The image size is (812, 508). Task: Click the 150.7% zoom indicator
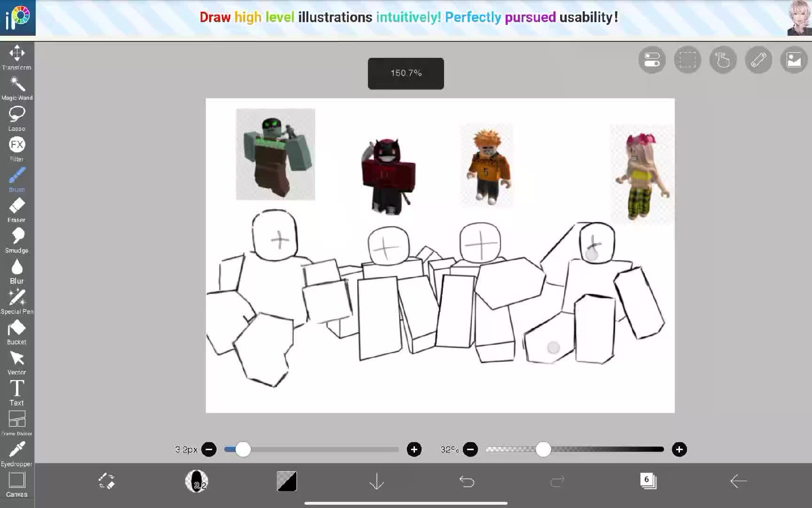point(406,73)
